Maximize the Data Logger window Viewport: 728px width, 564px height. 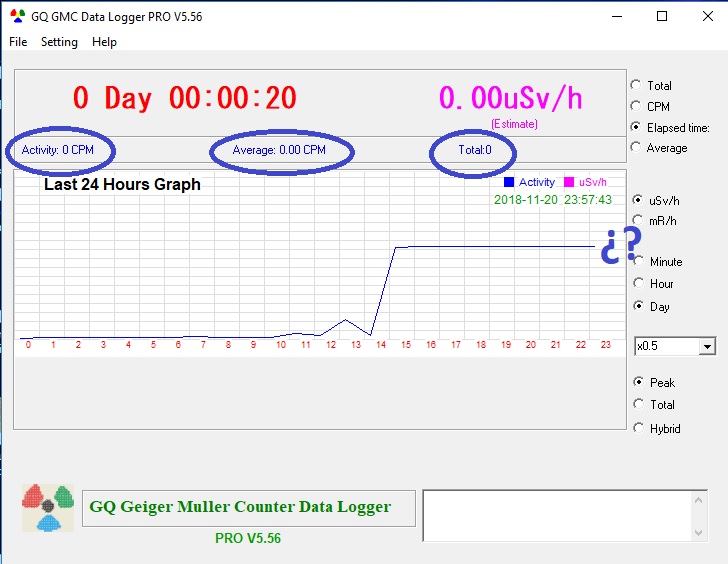pos(662,16)
